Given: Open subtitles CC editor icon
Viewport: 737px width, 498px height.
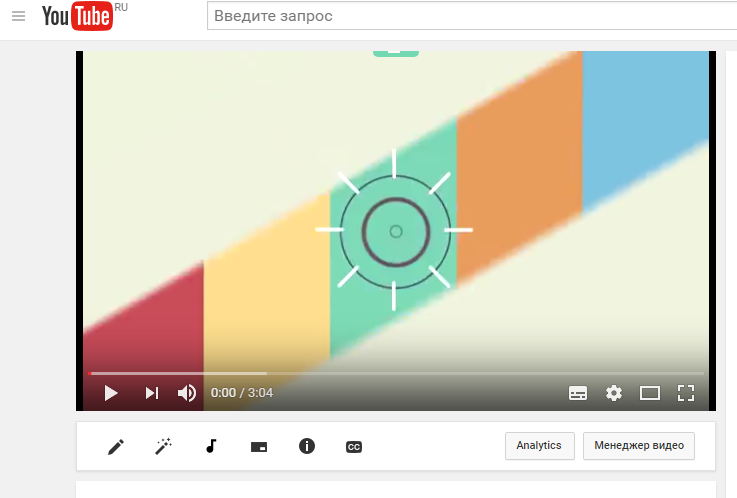Looking at the screenshot, I should (x=354, y=447).
